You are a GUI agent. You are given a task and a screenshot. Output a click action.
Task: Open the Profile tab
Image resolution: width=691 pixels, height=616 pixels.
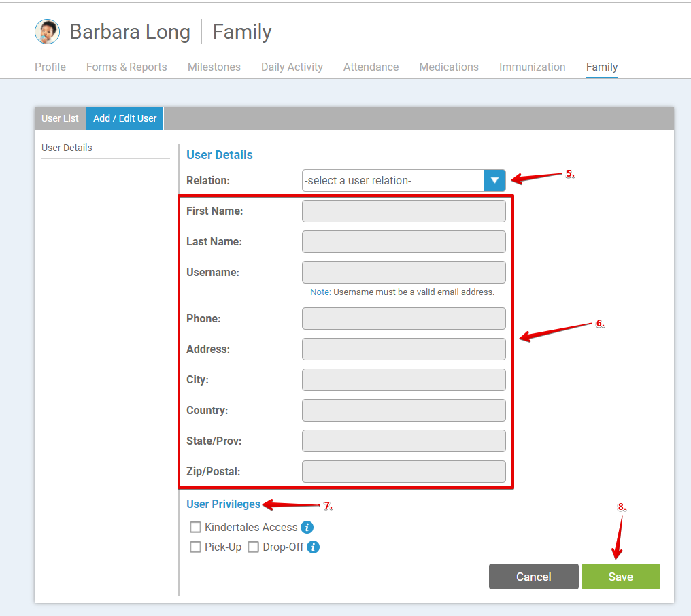(x=50, y=67)
